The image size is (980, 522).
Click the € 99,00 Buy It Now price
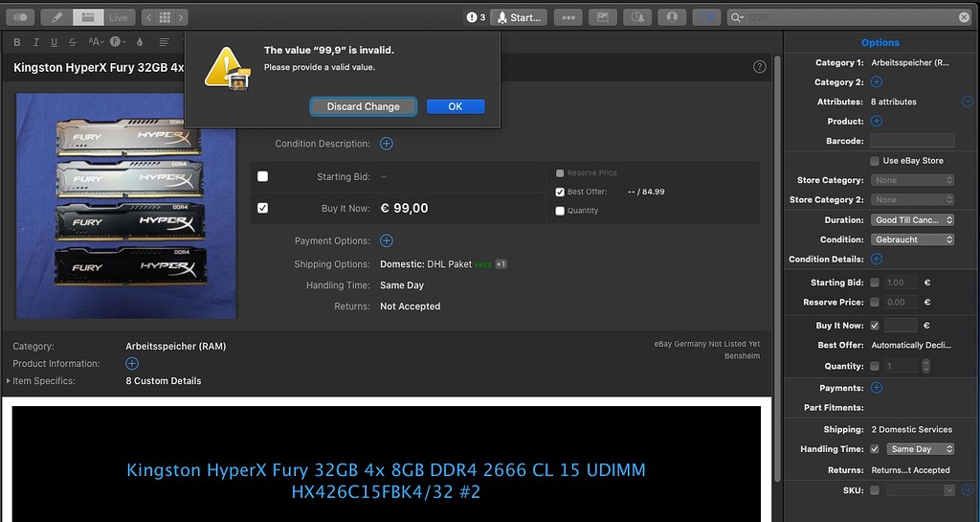(404, 208)
